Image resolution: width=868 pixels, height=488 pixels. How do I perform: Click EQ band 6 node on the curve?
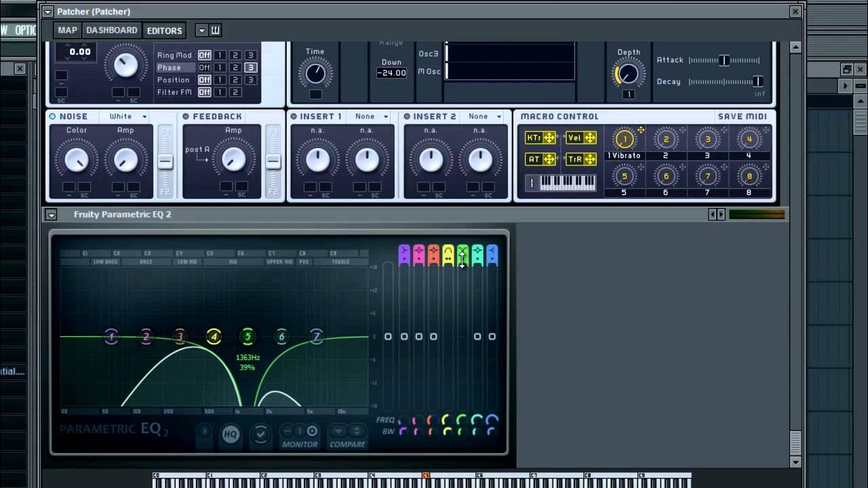click(x=281, y=336)
